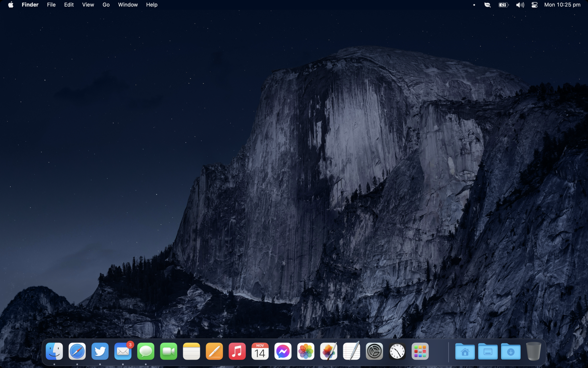Screen dimensions: 588x368
Task: Launch the Twitter app in Dock
Action: click(100, 351)
